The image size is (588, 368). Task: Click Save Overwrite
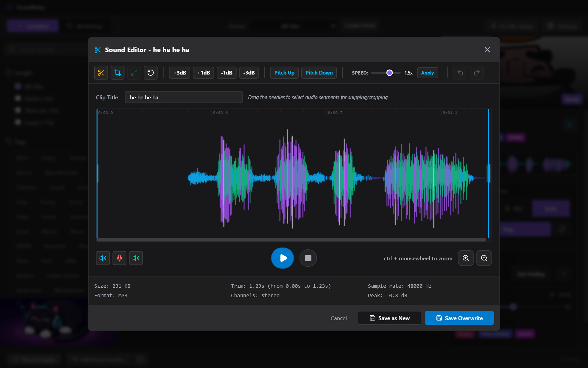tap(459, 318)
